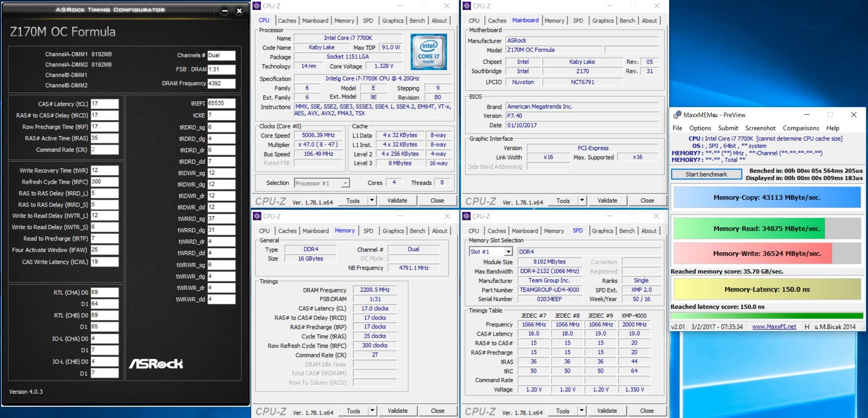Open the Options menu in MaxxMEM
This screenshot has height=418, width=868.
tap(700, 128)
